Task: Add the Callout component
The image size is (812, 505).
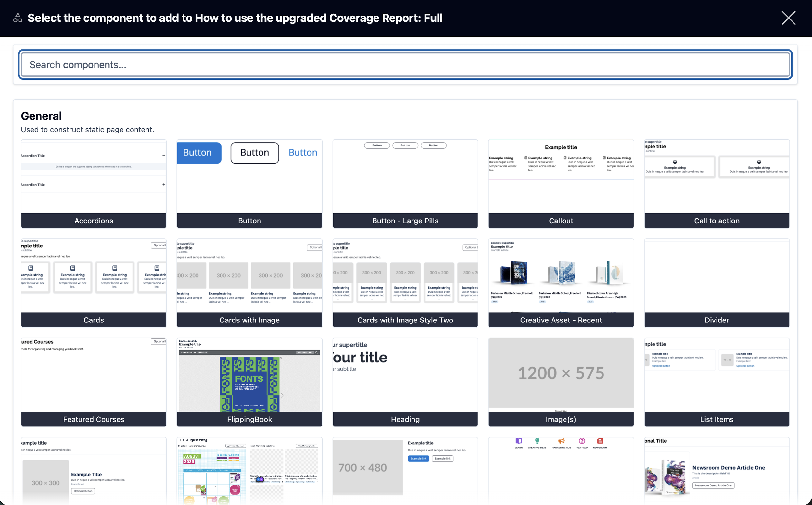Action: [x=561, y=184]
